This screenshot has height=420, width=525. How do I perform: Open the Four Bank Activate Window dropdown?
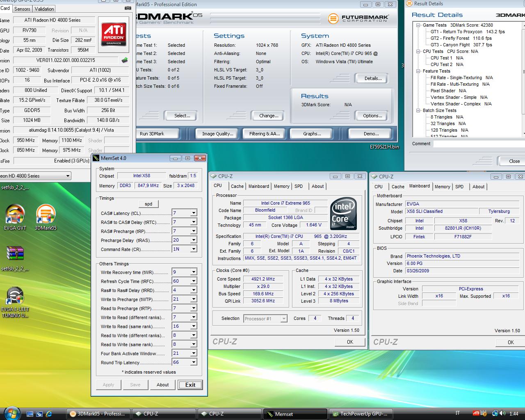194,353
